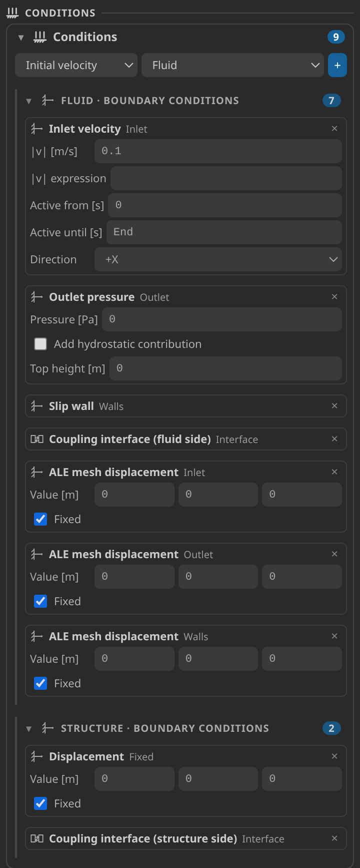Remove the Inlet velocity condition
This screenshot has width=360, height=868.
(x=334, y=129)
